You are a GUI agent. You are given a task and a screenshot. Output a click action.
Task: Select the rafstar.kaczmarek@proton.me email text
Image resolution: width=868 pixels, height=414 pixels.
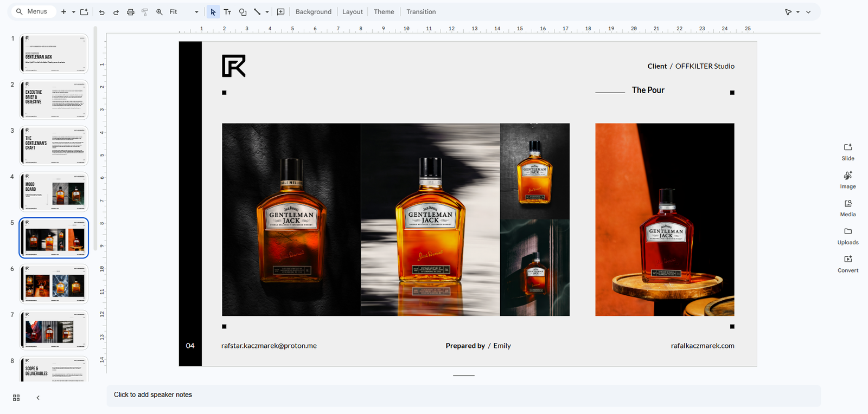point(269,346)
